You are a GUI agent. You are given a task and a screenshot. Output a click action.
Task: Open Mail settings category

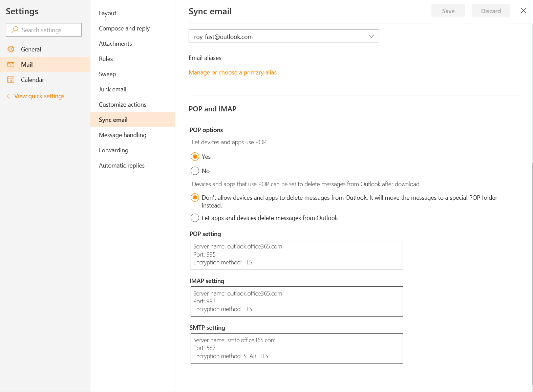point(45,64)
